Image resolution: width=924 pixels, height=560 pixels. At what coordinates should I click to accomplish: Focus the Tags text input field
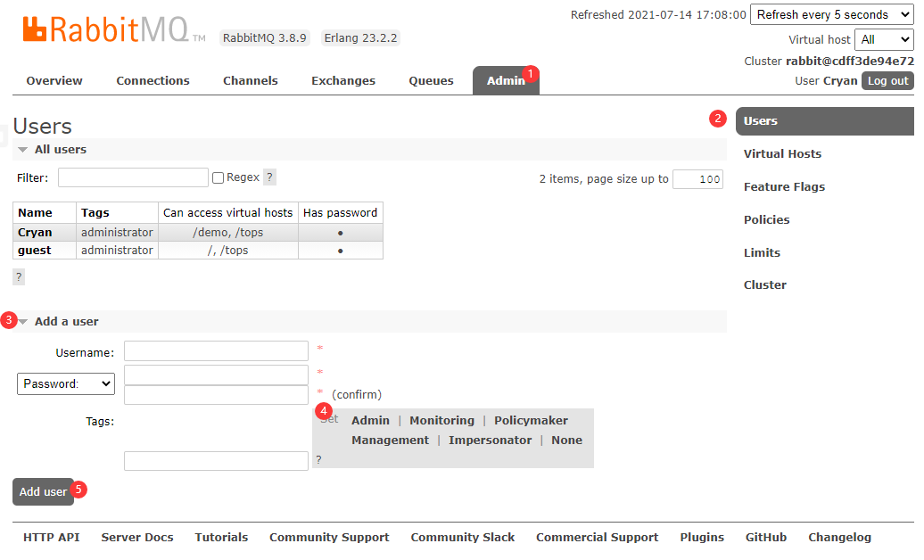pos(216,461)
